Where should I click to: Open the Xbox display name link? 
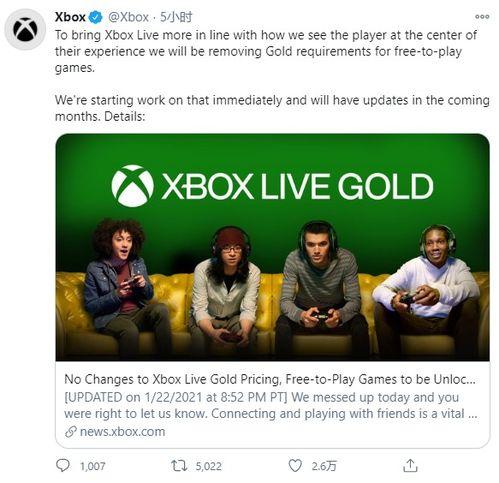70,17
